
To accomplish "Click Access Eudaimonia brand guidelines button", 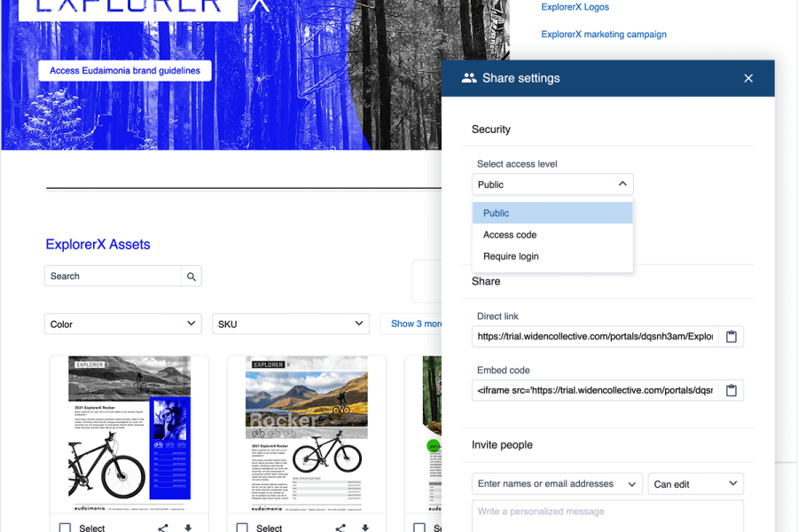I will (x=125, y=71).
